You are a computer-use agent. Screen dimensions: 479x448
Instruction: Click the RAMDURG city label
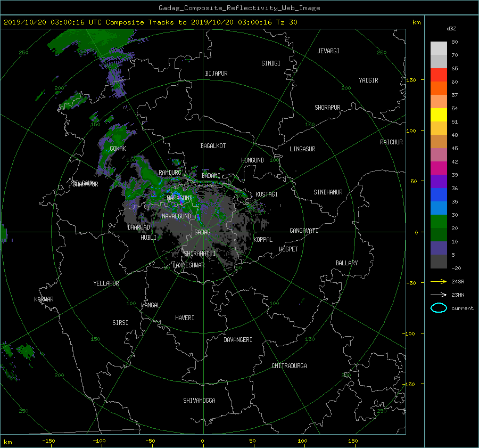pos(170,173)
